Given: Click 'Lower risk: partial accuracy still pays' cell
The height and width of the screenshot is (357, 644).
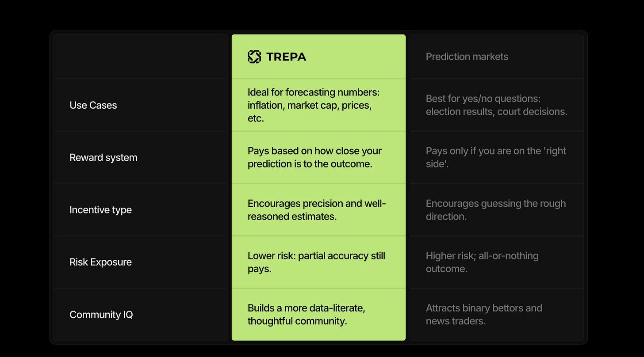Looking at the screenshot, I should point(318,262).
